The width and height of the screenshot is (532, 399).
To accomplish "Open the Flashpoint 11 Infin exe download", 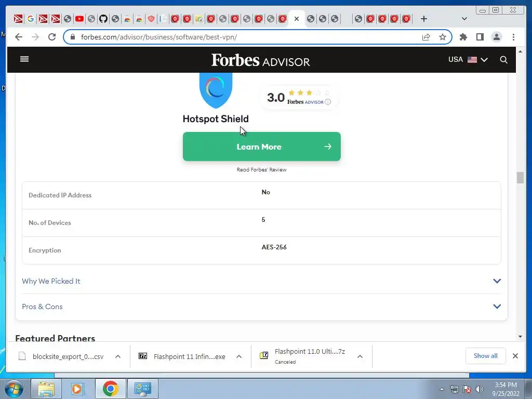I will 182,356.
